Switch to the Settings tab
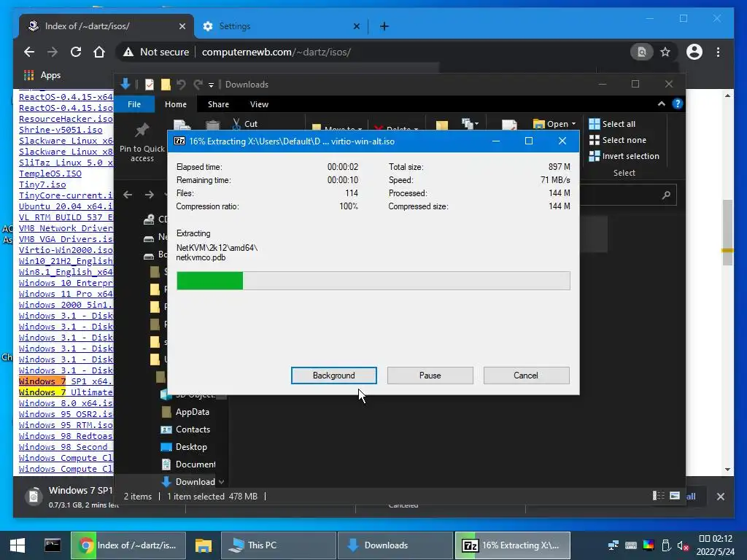 click(x=281, y=26)
